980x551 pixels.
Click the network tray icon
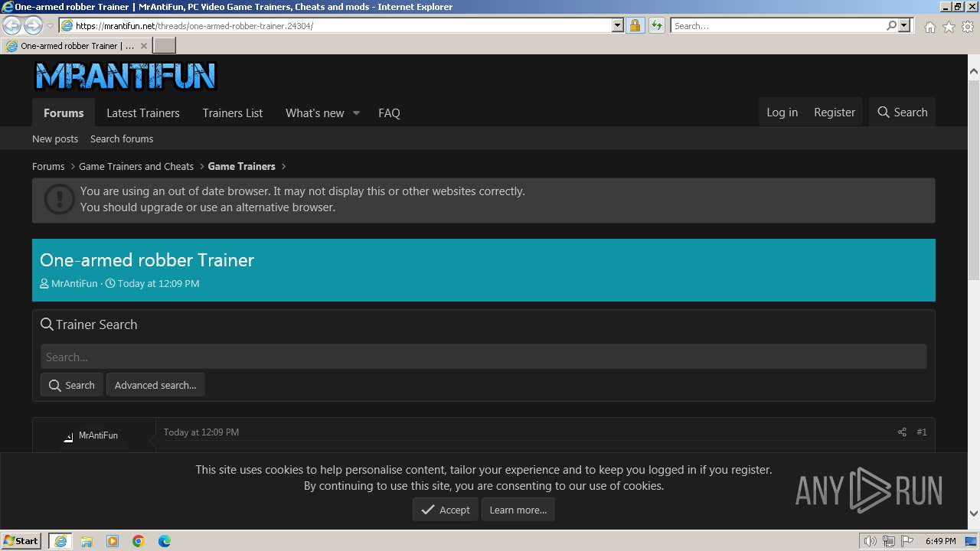click(889, 541)
